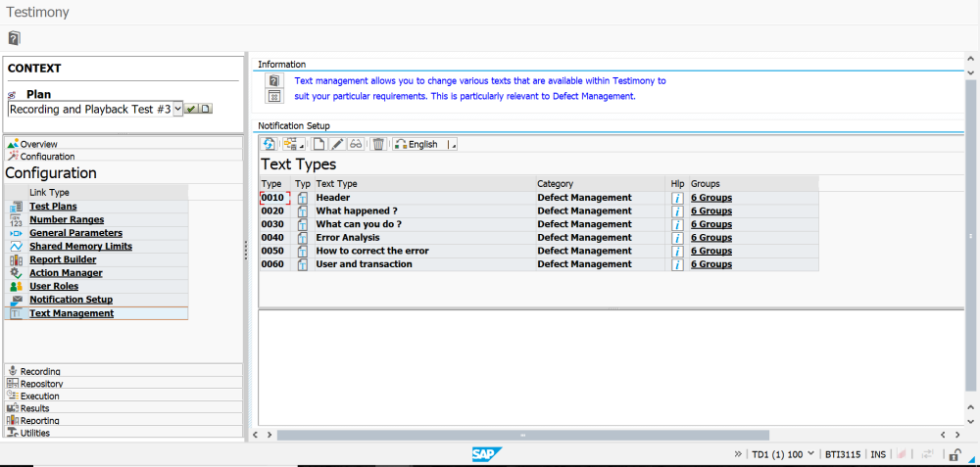Viewport: 980px width, 467px height.
Task: Open the Notification Setup link
Action: pyautogui.click(x=72, y=300)
